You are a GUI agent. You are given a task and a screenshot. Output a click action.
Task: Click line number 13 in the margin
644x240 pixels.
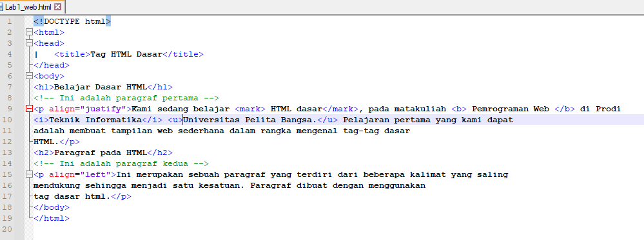click(x=7, y=152)
